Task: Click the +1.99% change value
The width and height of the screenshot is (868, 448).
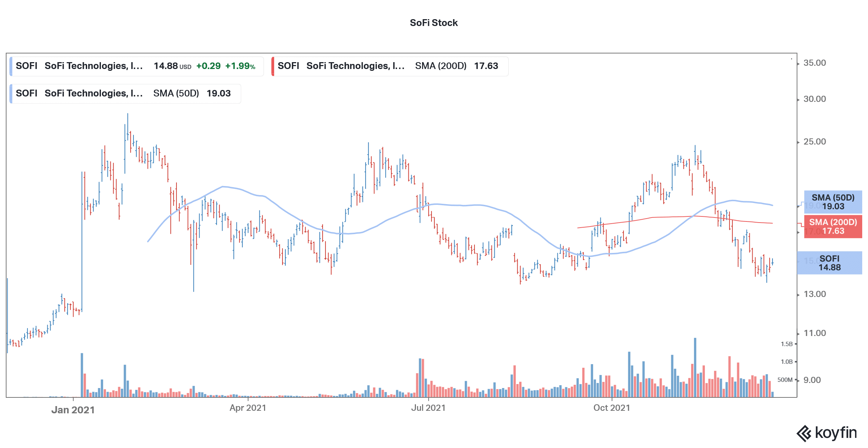Action: click(240, 66)
